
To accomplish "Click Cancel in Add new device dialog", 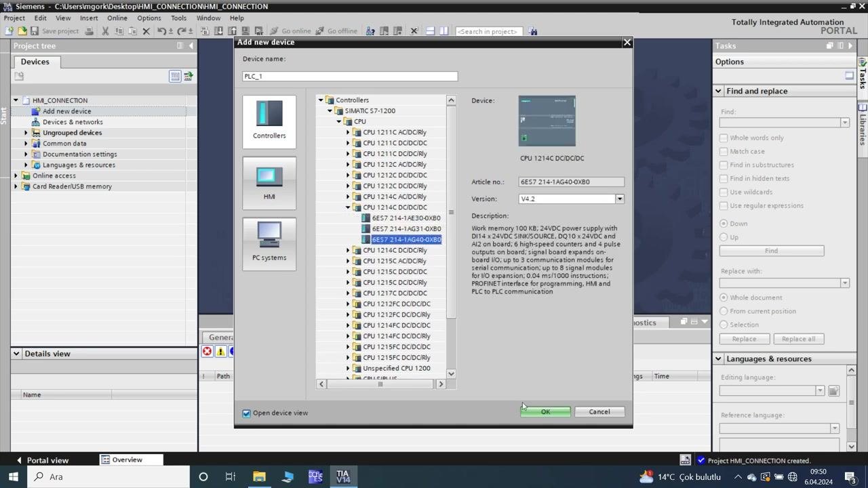I will click(599, 412).
